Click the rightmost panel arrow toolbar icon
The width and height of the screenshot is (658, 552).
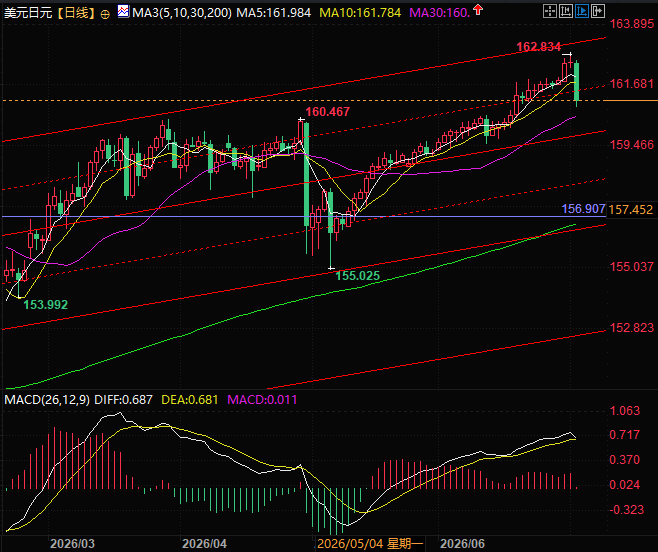[598, 11]
